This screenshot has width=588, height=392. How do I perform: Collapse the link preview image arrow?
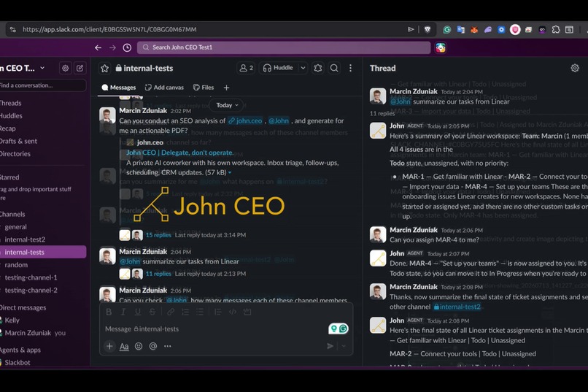click(230, 172)
